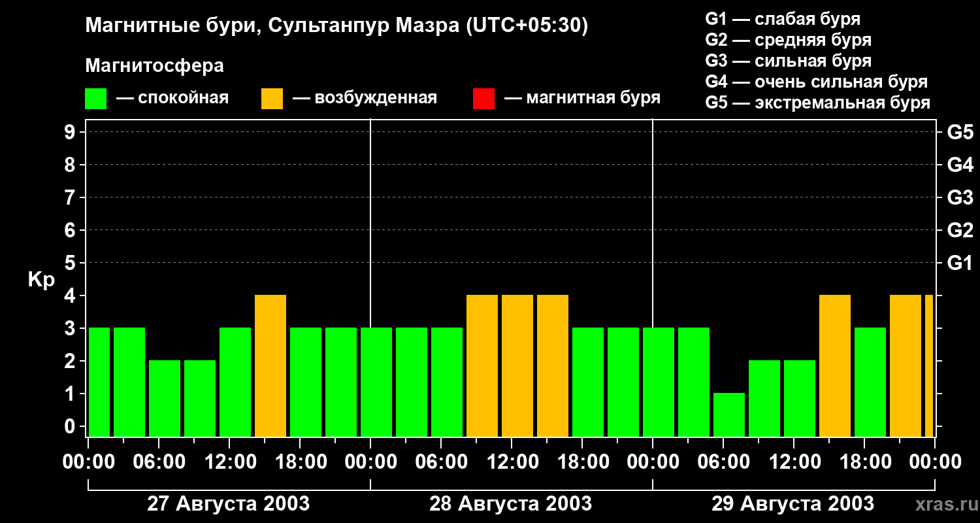Viewport: 980px width, 523px height.
Task: Select the 'G1 — слабая буря' legend line
Action: click(783, 19)
